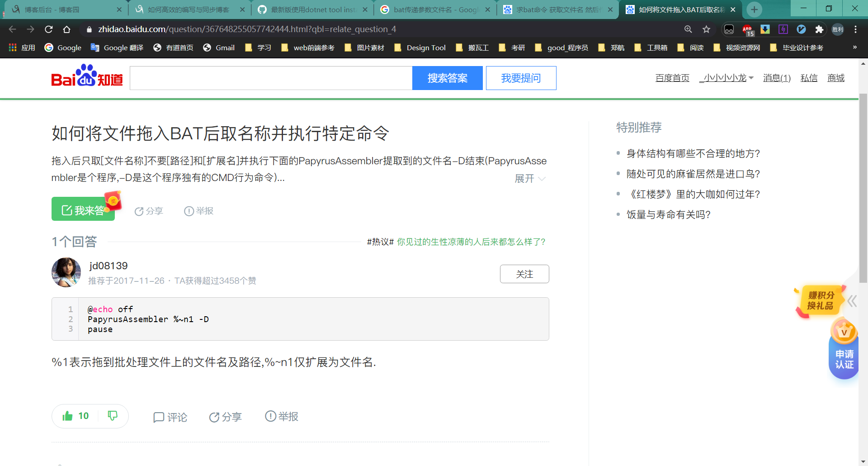The image size is (868, 466).
Task: Focus the Baidu Zhidao search box
Action: 271,78
